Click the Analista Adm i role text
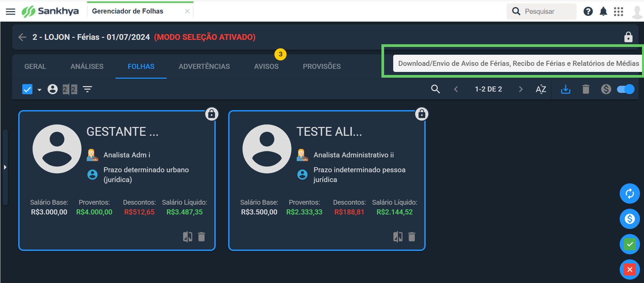644x283 pixels. (127, 155)
